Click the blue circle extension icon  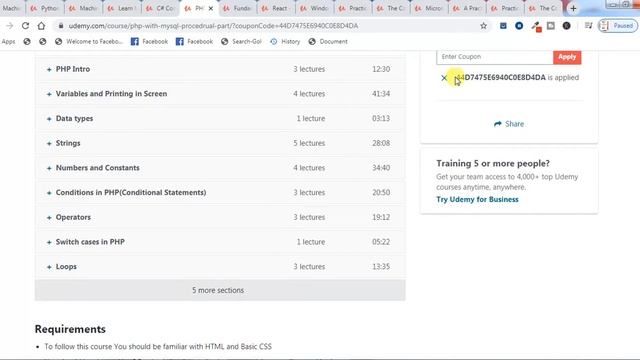(519, 26)
